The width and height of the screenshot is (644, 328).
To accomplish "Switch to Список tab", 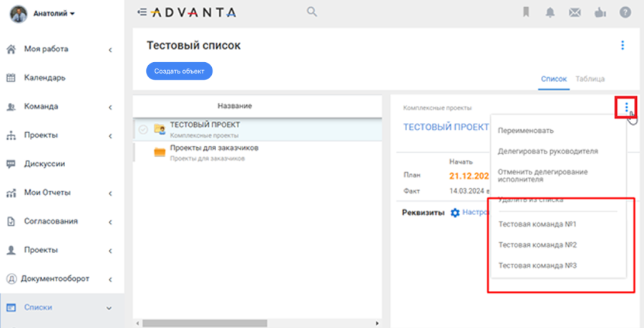I will [x=554, y=79].
